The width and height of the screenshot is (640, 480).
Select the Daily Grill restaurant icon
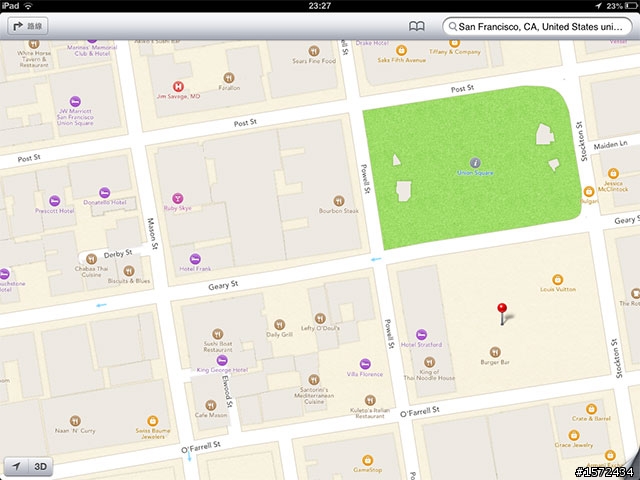coord(280,324)
